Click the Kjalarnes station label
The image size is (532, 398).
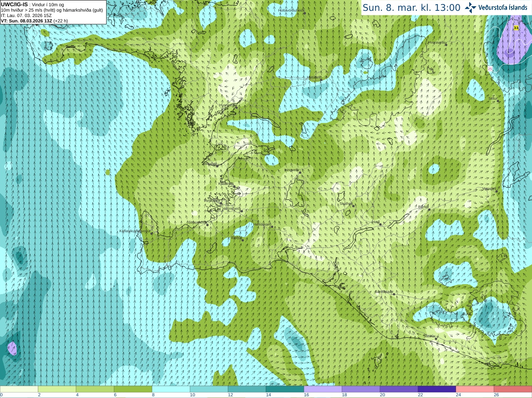[226, 183]
